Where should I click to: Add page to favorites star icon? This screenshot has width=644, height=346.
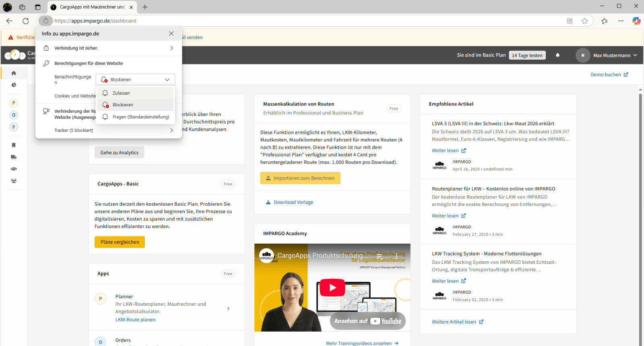click(x=585, y=21)
